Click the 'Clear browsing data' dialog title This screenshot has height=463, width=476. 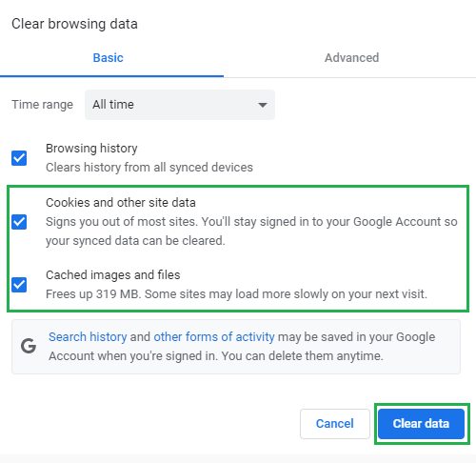pyautogui.click(x=74, y=24)
